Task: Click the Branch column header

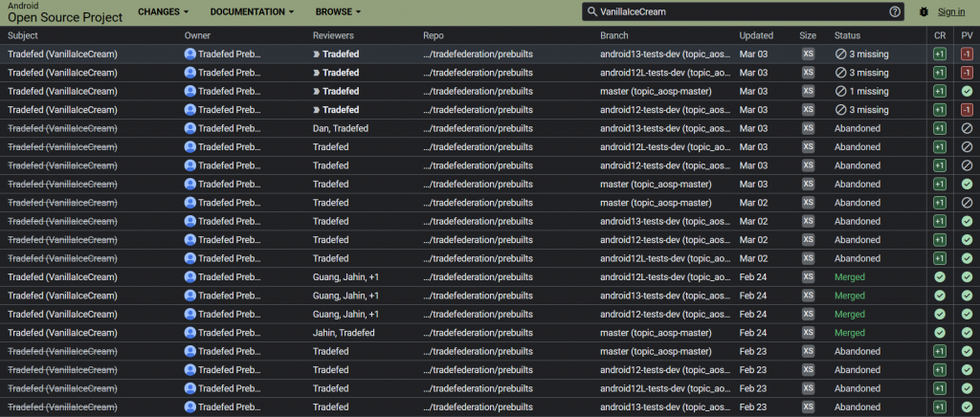Action: pos(614,35)
